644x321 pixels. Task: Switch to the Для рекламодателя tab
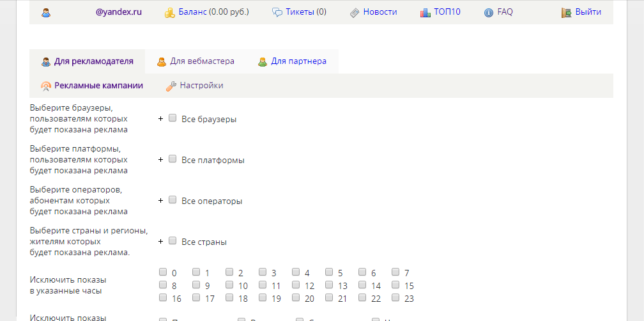(x=94, y=61)
